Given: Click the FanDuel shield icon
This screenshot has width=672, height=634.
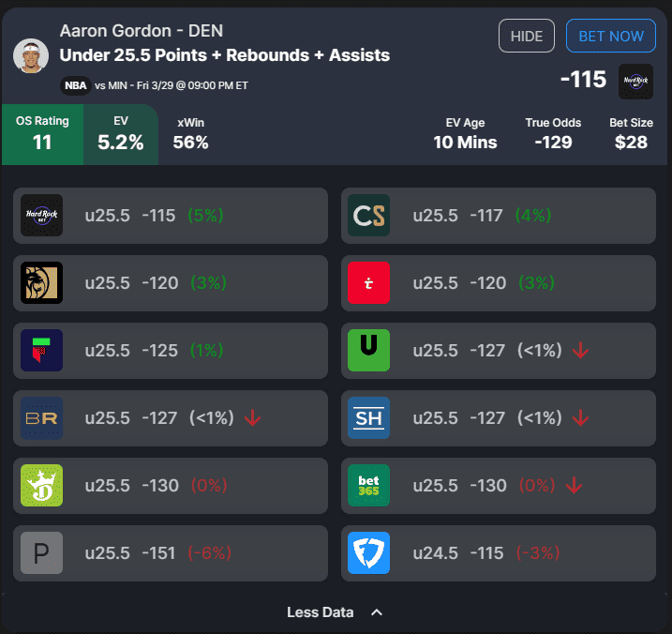Looking at the screenshot, I should tap(368, 553).
